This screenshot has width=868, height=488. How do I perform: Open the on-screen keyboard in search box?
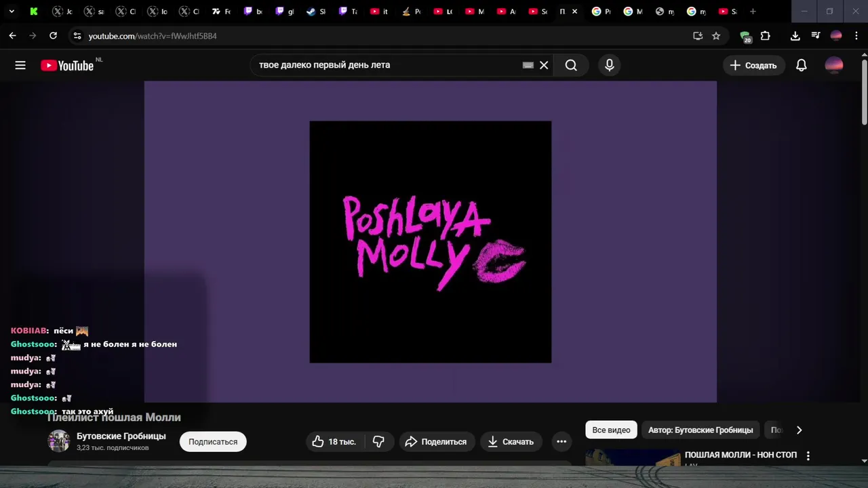pyautogui.click(x=528, y=65)
